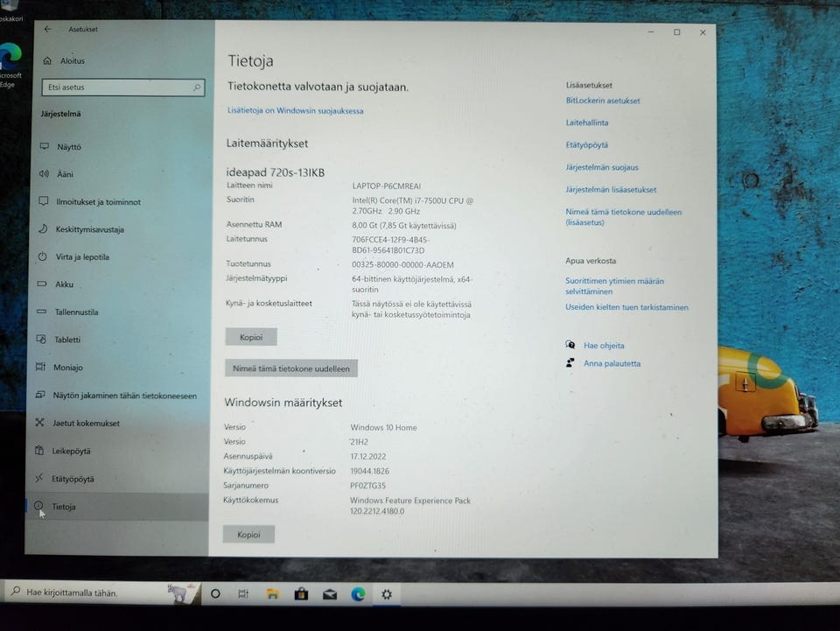Click serial number PF0ZTG35
The height and width of the screenshot is (631, 840).
click(367, 486)
